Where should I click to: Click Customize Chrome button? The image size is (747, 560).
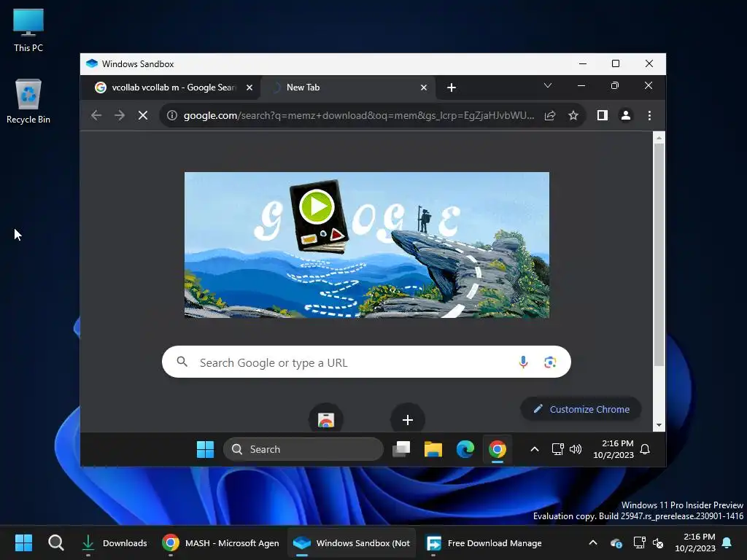coord(581,409)
